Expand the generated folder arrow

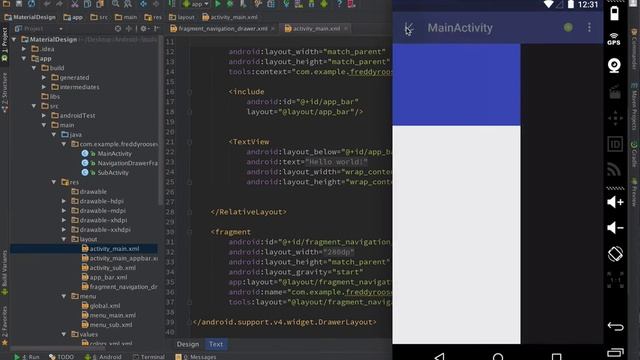tap(44, 78)
